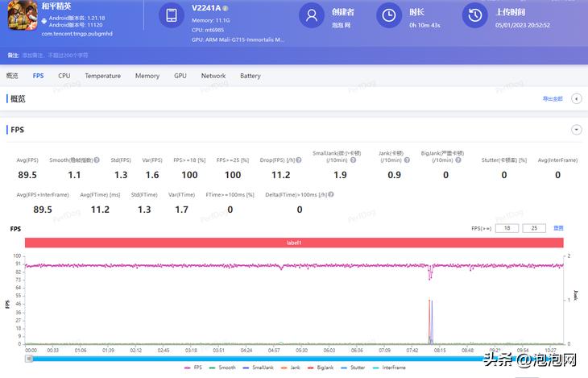Click the red label1 bar
The height and width of the screenshot is (378, 588).
click(x=294, y=243)
